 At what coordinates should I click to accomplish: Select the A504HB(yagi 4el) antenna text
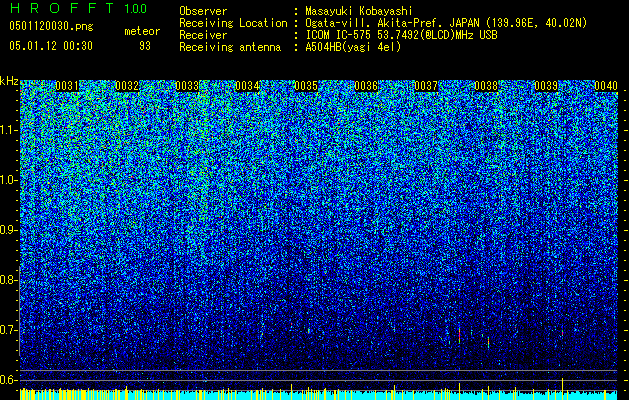(353, 47)
